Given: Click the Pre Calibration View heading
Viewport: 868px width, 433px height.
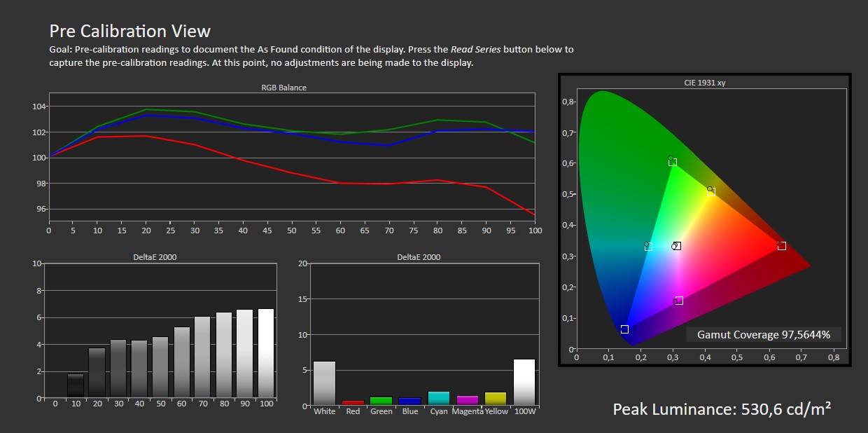Looking at the screenshot, I should [129, 31].
